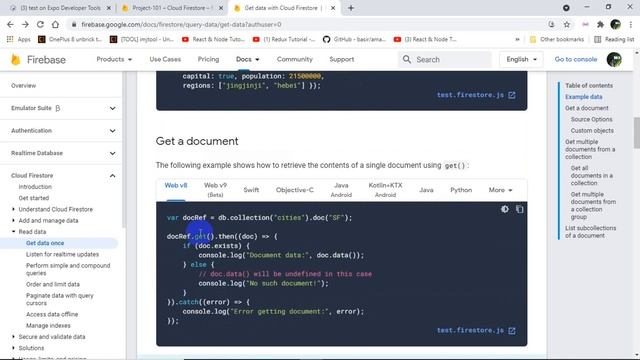Open Access data offline page
The height and width of the screenshot is (360, 640).
[x=52, y=314]
